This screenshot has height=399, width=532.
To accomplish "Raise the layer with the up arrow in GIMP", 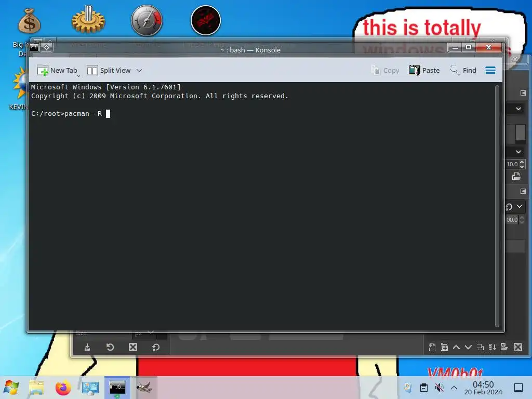I will (456, 347).
